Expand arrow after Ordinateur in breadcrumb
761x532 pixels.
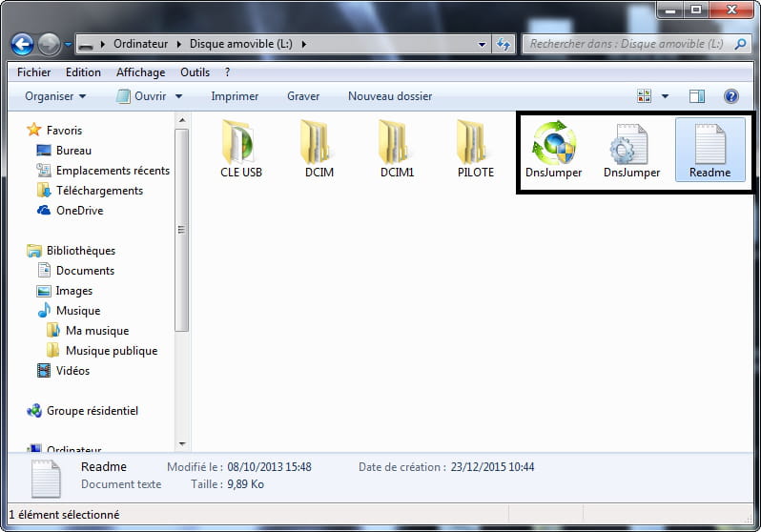178,44
